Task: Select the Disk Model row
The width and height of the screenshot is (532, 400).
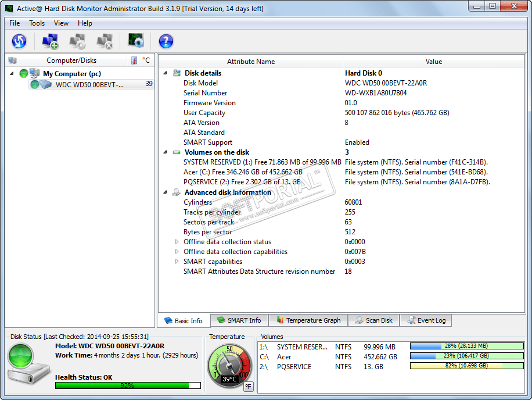Action: pos(342,83)
